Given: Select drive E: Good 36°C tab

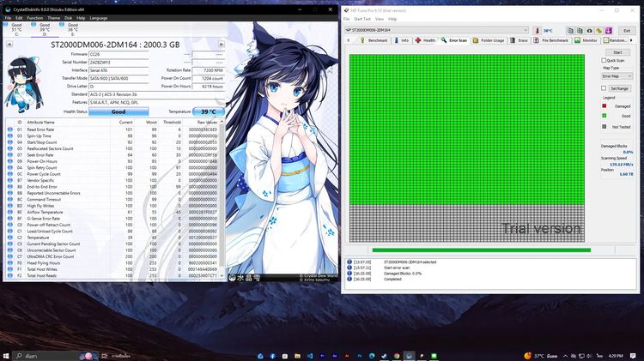Looking at the screenshot, I should click(x=72, y=29).
